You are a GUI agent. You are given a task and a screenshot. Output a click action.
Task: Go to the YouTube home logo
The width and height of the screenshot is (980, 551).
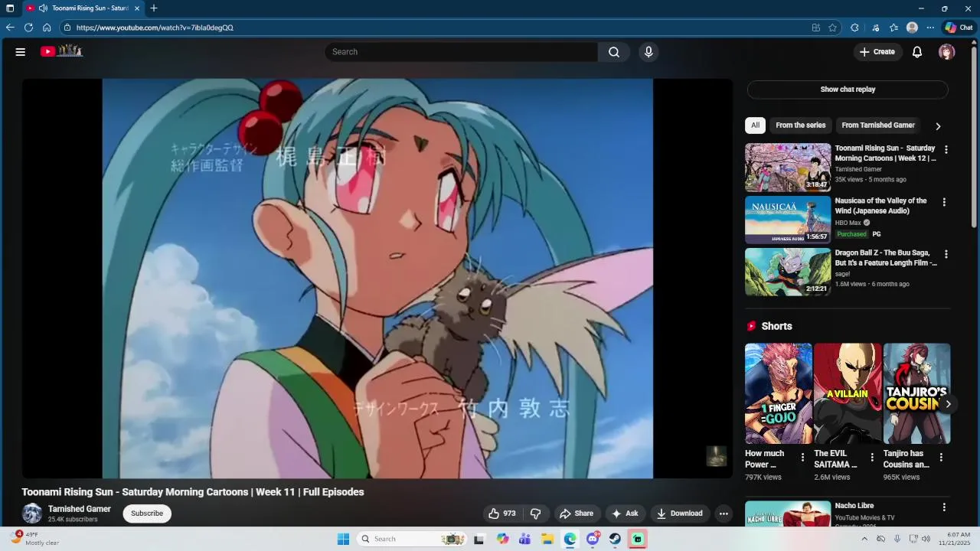[61, 51]
